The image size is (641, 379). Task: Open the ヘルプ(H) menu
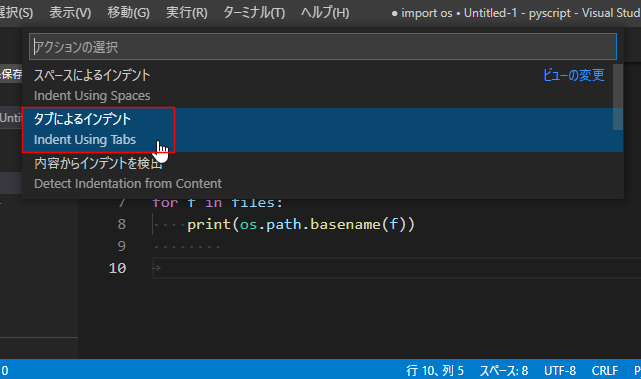[325, 13]
